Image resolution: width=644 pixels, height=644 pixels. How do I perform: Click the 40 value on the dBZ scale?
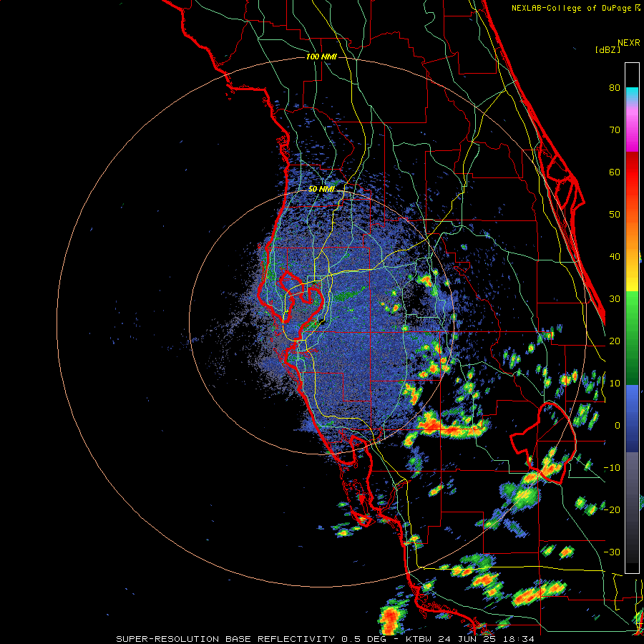coord(615,257)
